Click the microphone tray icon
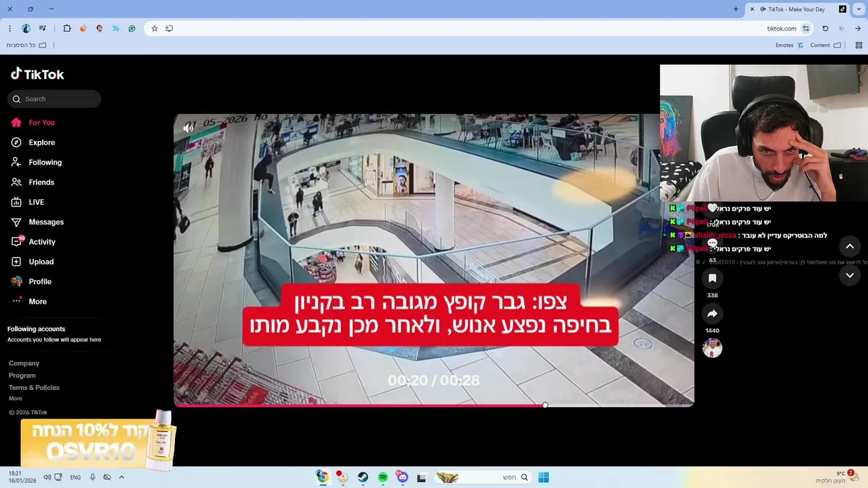Image resolution: width=868 pixels, height=488 pixels. tap(92, 477)
